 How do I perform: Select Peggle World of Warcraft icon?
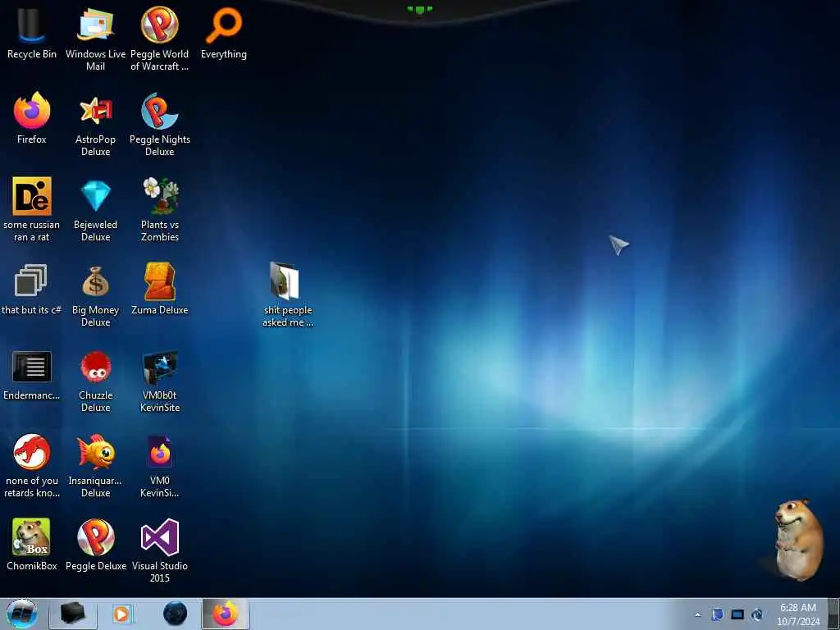[x=160, y=39]
